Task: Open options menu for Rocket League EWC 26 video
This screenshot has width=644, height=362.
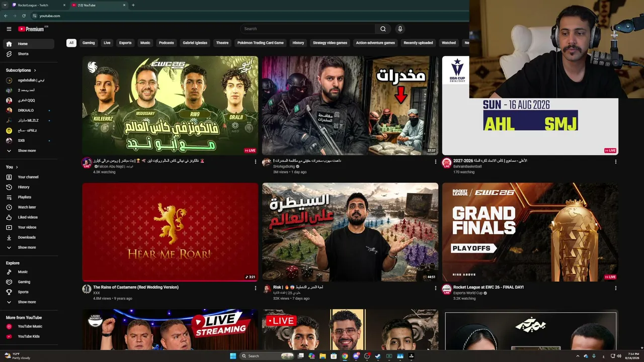Action: (615, 288)
